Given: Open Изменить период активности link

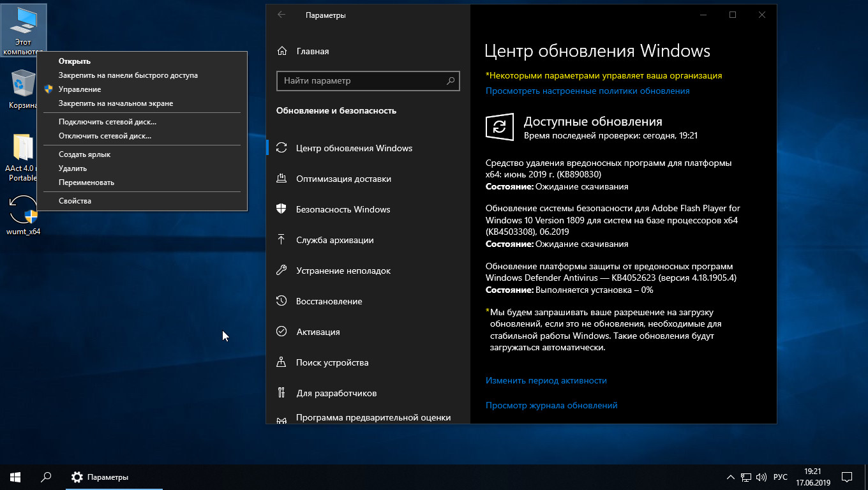Looking at the screenshot, I should point(546,380).
